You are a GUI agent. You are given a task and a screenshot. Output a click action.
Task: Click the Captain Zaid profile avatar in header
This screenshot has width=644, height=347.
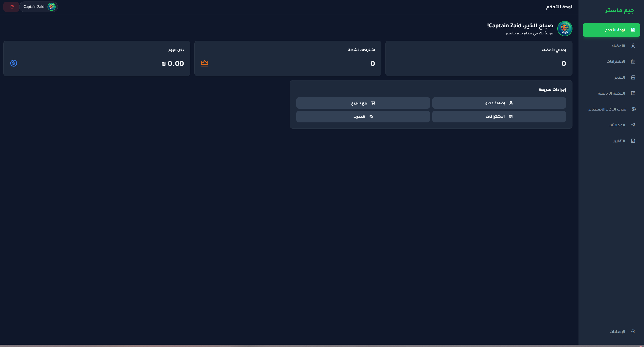pos(52,7)
